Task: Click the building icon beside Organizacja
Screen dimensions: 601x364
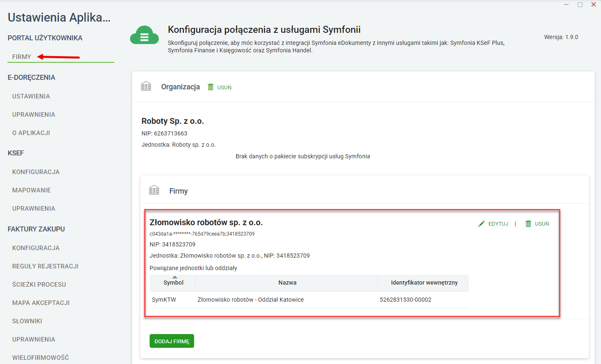Action: tap(146, 86)
